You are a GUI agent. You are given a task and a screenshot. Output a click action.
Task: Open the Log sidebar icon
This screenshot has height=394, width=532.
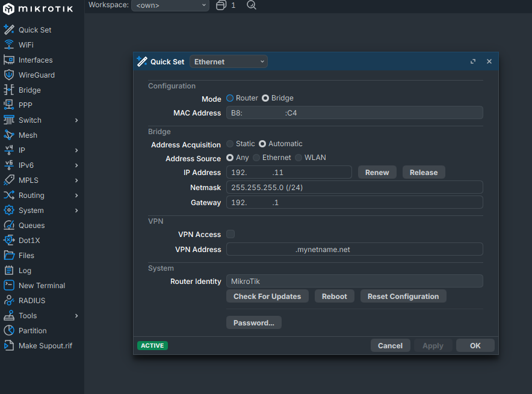9,270
